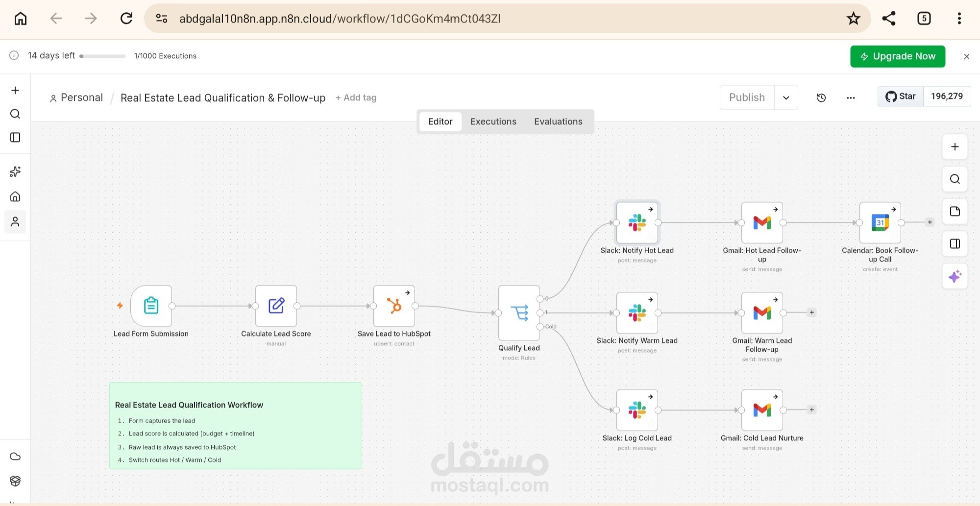Click the "1/1000 Executions" counter text
This screenshot has width=980, height=506.
point(165,56)
